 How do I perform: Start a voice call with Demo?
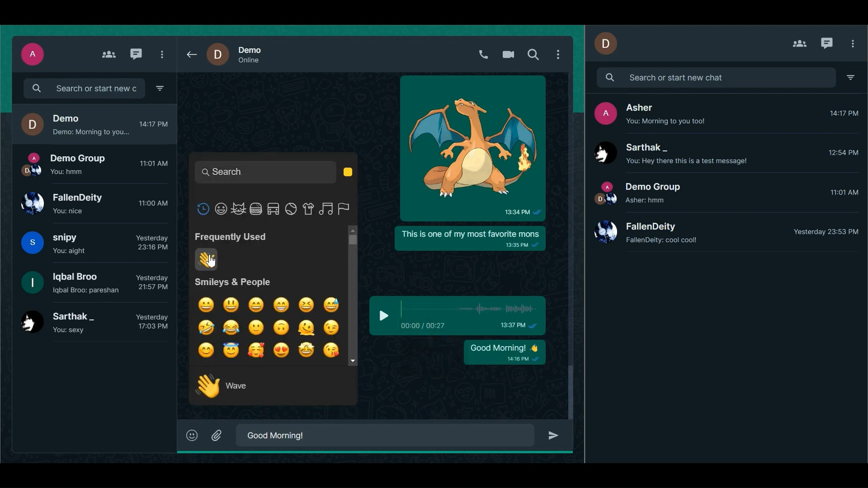coord(483,55)
